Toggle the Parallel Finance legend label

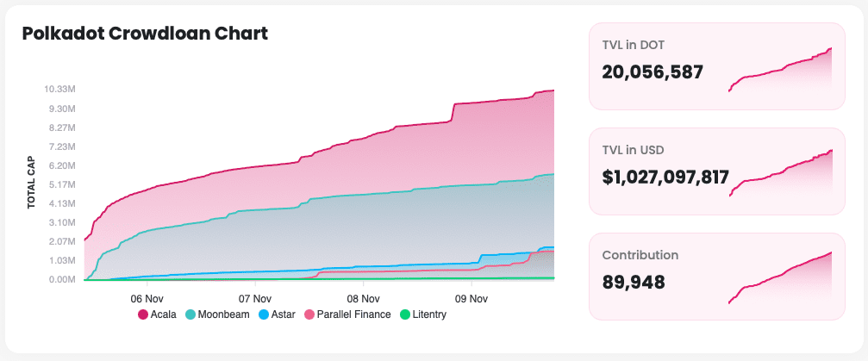pos(353,314)
